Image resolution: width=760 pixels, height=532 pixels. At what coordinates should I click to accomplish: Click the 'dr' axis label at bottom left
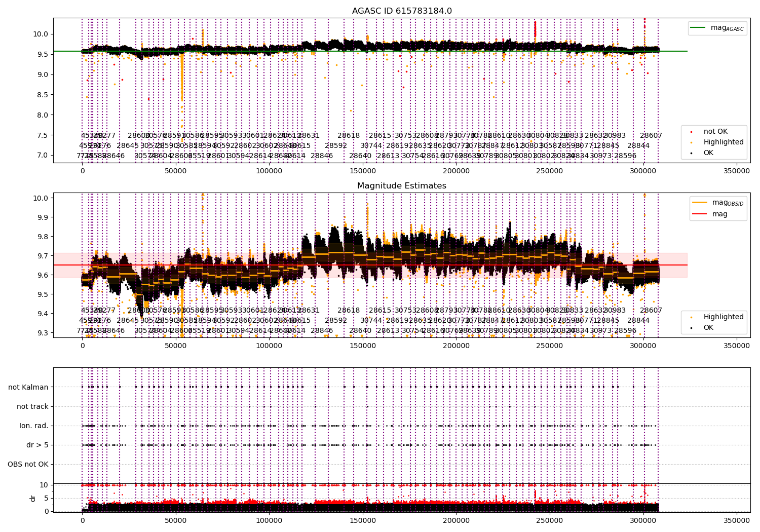[x=33, y=498]
